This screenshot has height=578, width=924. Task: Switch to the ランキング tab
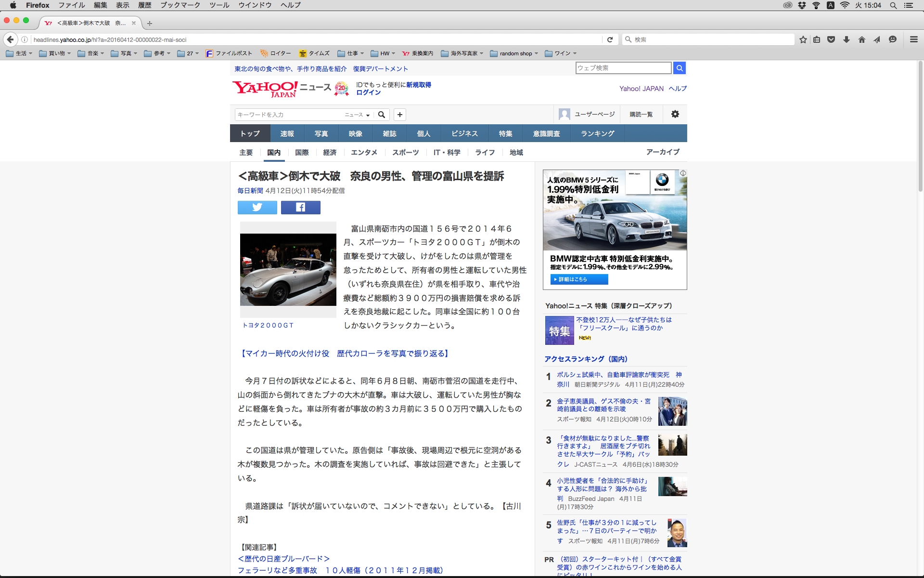tap(597, 133)
